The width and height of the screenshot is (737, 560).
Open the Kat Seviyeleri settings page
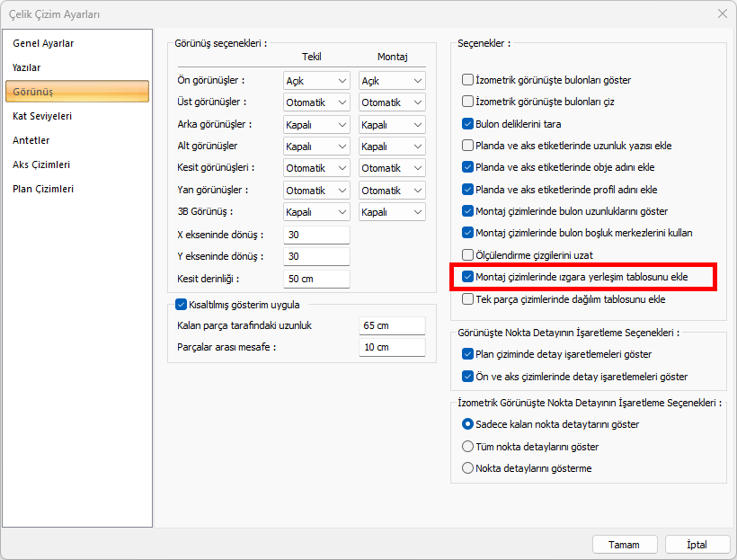tap(42, 116)
